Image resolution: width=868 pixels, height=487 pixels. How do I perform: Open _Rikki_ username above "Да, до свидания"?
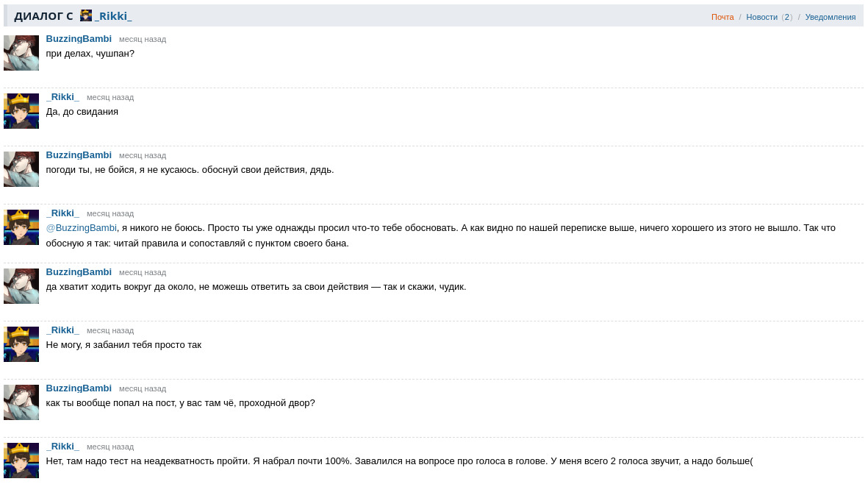(62, 97)
